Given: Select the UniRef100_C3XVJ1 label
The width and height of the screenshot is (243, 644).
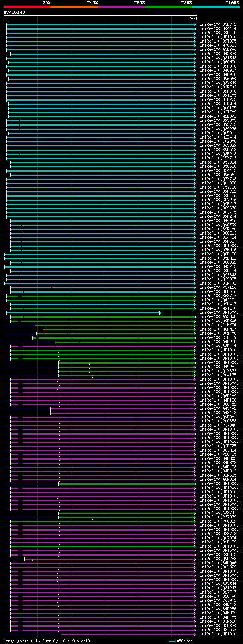Looking at the screenshot, I should pos(218,513).
